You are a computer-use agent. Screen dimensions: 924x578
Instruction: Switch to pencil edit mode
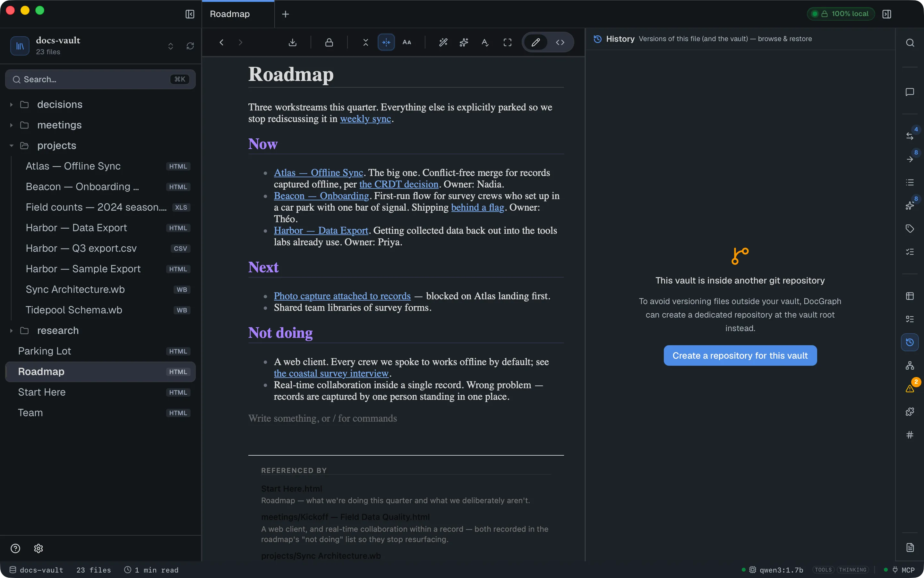coord(536,42)
